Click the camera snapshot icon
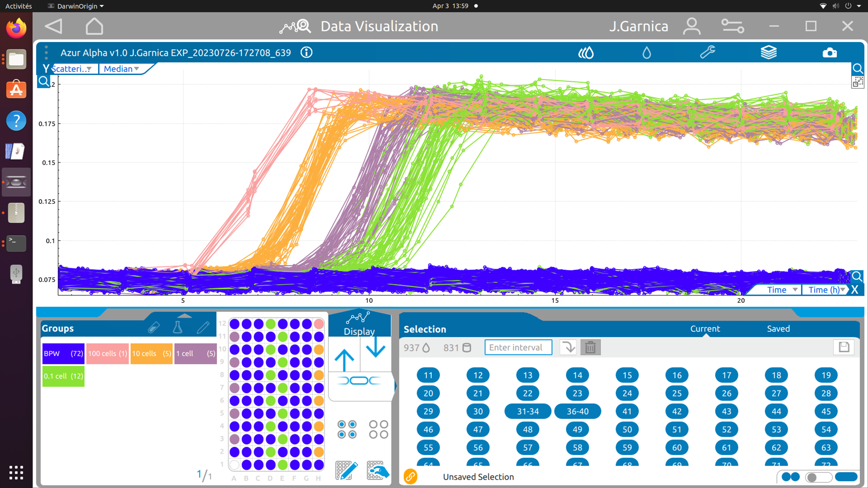 (x=829, y=53)
